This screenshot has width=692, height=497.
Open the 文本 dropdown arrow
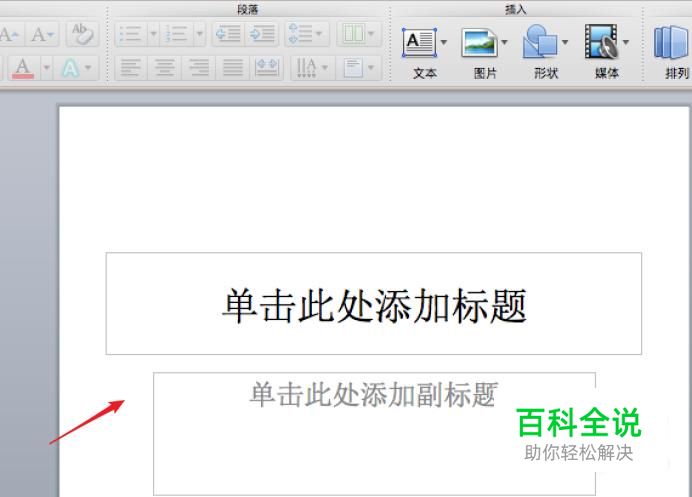(x=444, y=42)
